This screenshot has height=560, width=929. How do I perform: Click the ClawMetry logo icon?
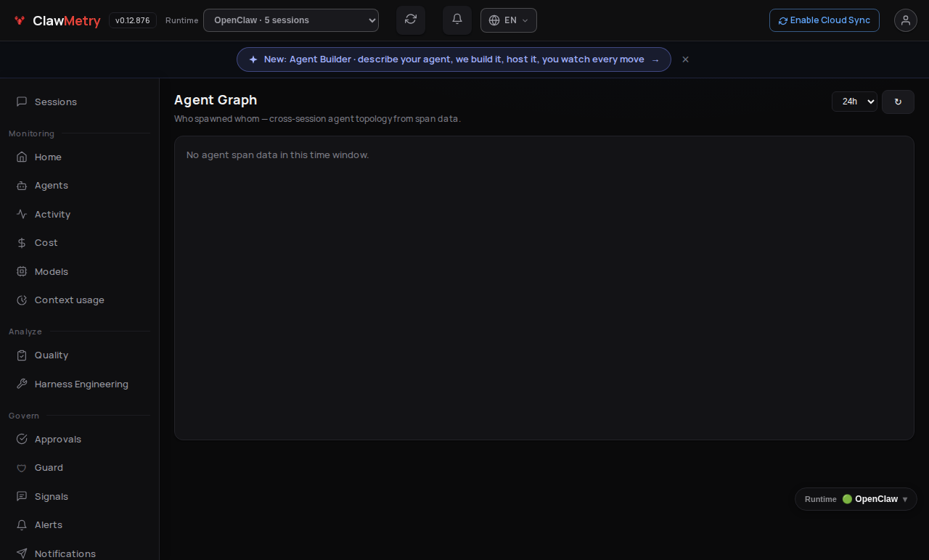coord(20,20)
